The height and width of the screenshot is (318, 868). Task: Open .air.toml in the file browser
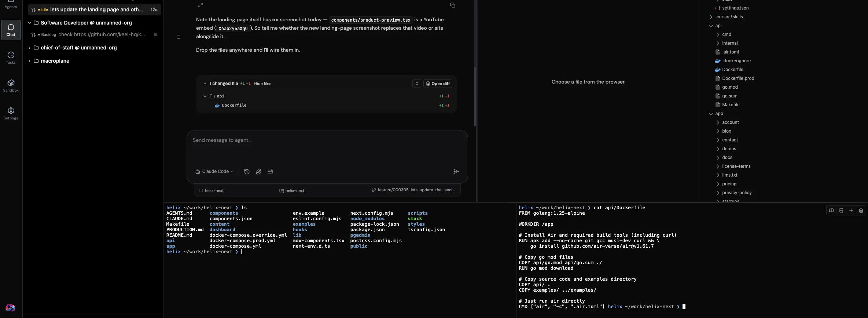point(730,52)
